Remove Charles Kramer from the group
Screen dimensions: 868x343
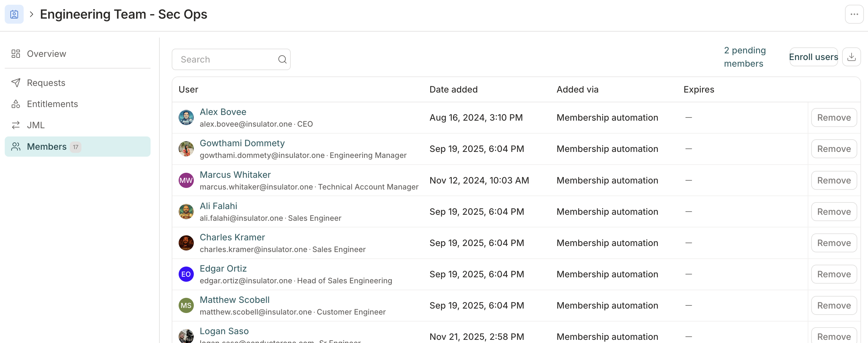point(834,243)
